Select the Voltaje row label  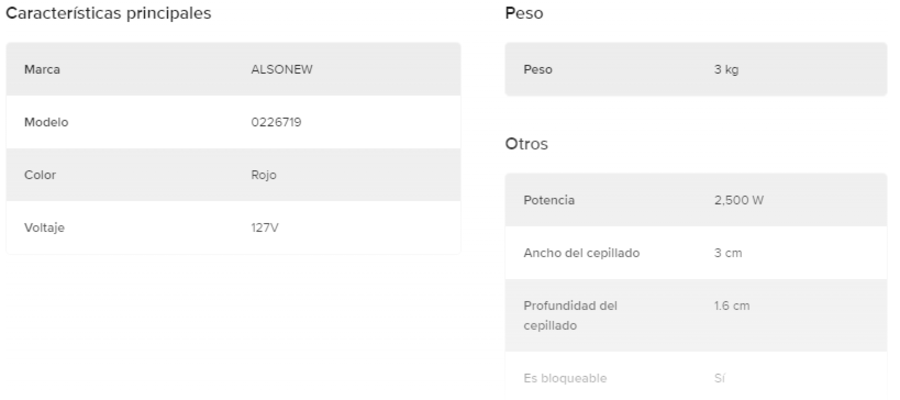pyautogui.click(x=44, y=227)
